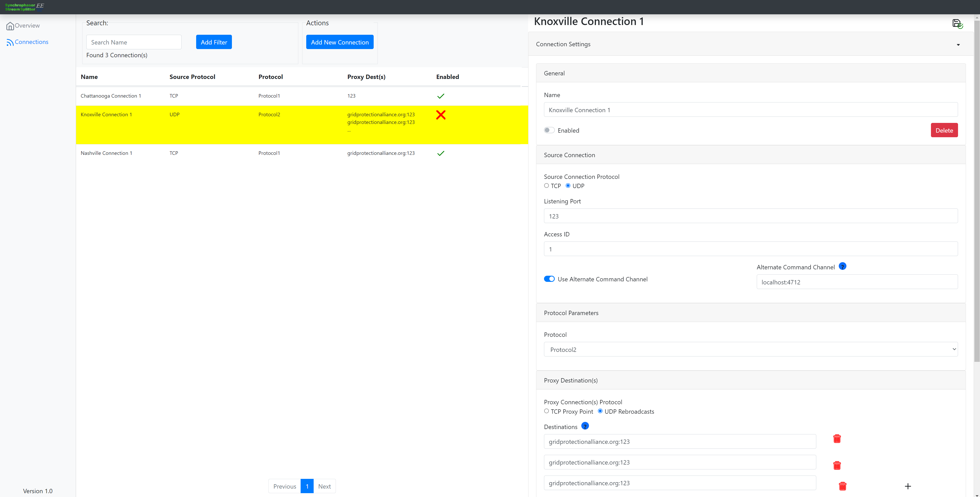This screenshot has width=980, height=497.
Task: Click the Access ID field
Action: [x=751, y=249]
